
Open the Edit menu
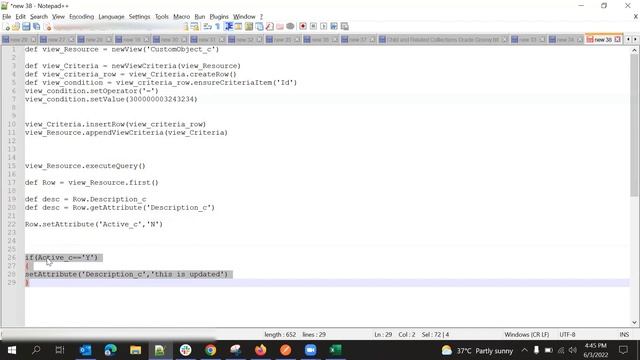click(20, 17)
